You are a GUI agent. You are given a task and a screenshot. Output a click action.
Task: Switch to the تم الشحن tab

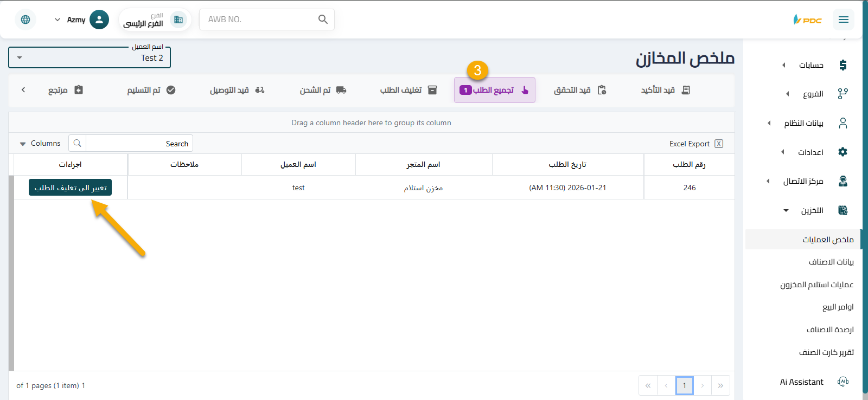[323, 90]
